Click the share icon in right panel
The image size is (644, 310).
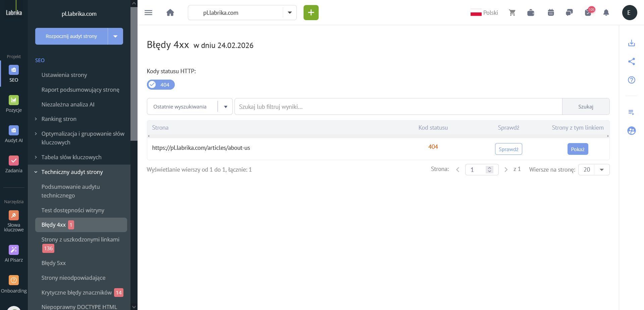pyautogui.click(x=632, y=61)
